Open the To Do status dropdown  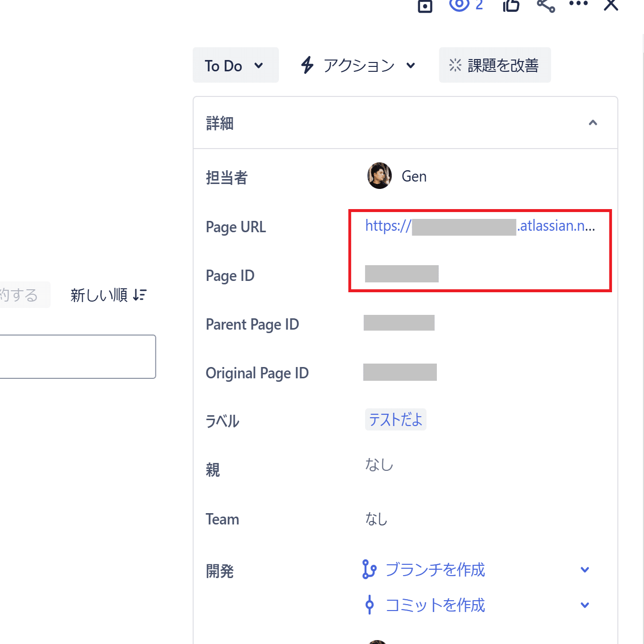pyautogui.click(x=235, y=64)
